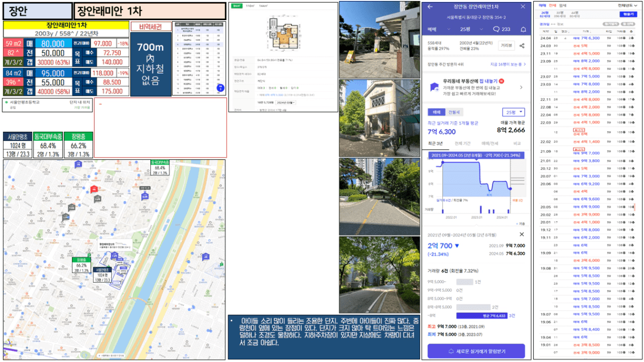Viewport: 644px width, 362px height.
Task: Select the 전월세 toggle above the price chart
Action: point(454,112)
